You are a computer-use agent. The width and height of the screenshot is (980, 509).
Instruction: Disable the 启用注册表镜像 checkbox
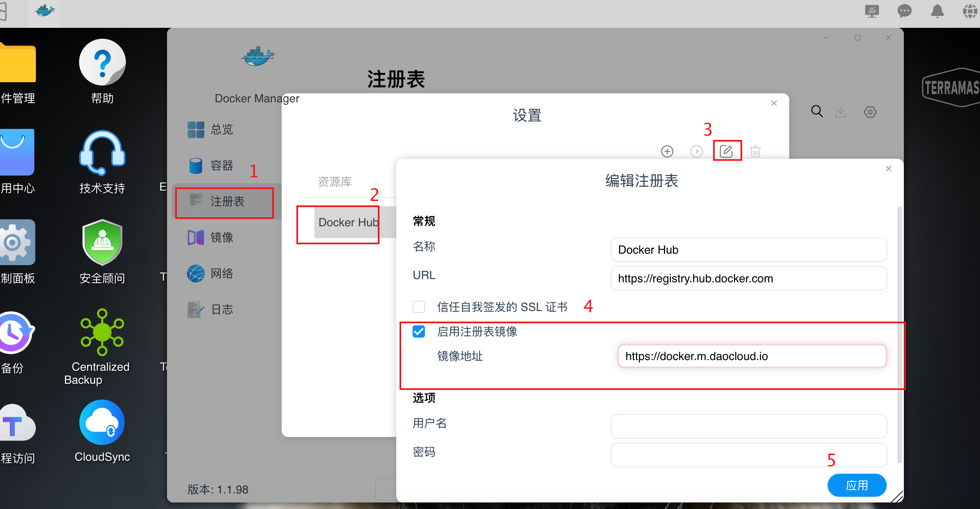419,332
